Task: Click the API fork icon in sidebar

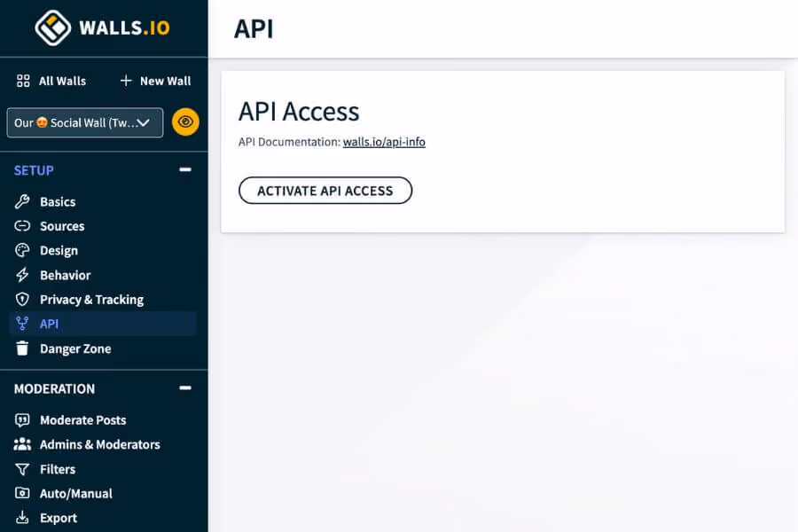Action: click(x=22, y=324)
